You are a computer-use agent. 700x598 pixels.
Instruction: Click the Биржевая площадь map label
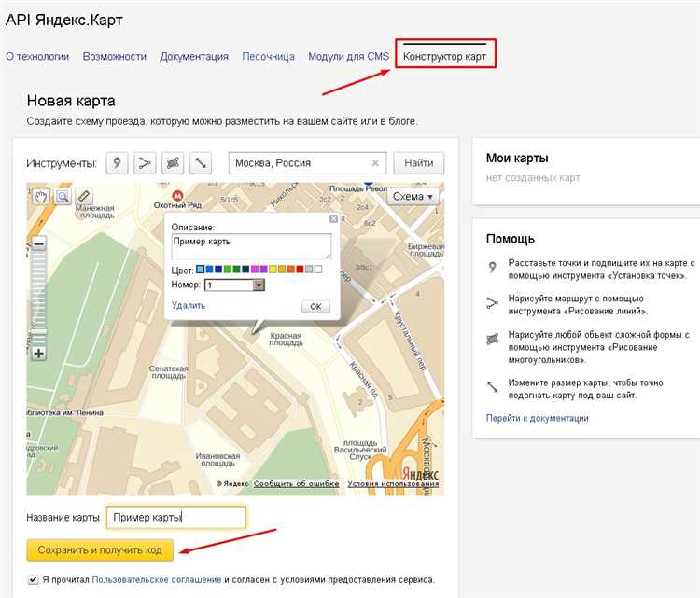click(427, 250)
